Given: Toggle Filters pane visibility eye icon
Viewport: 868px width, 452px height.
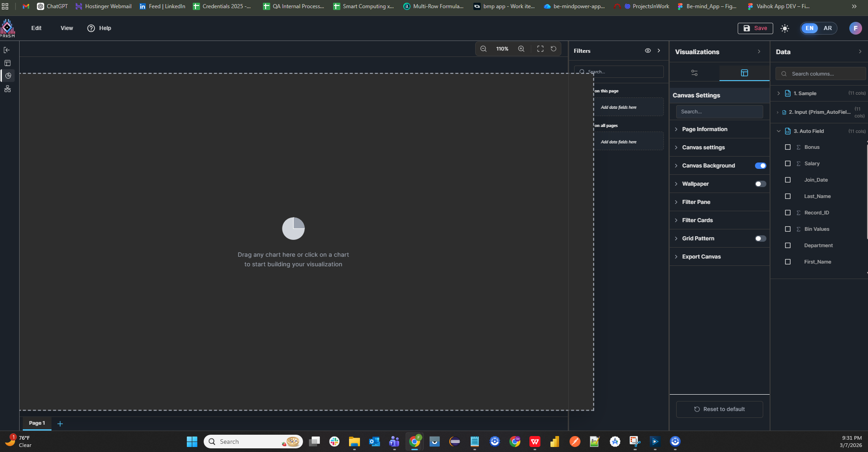Looking at the screenshot, I should point(647,51).
